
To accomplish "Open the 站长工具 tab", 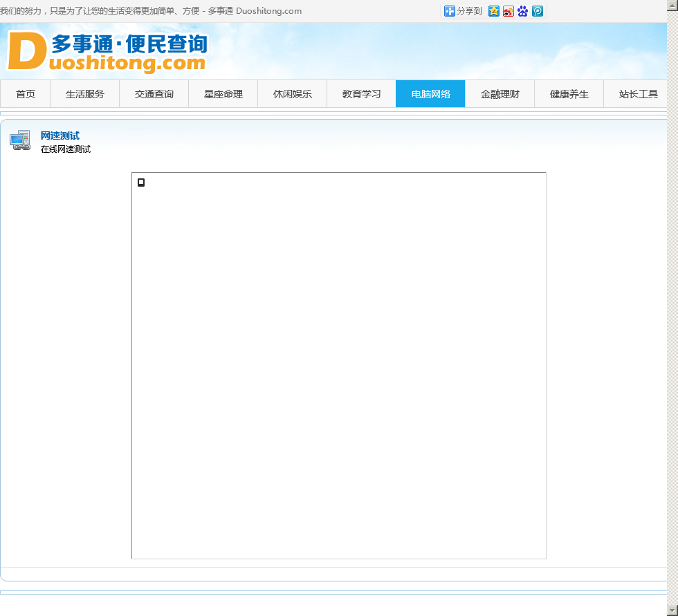I will 636,94.
